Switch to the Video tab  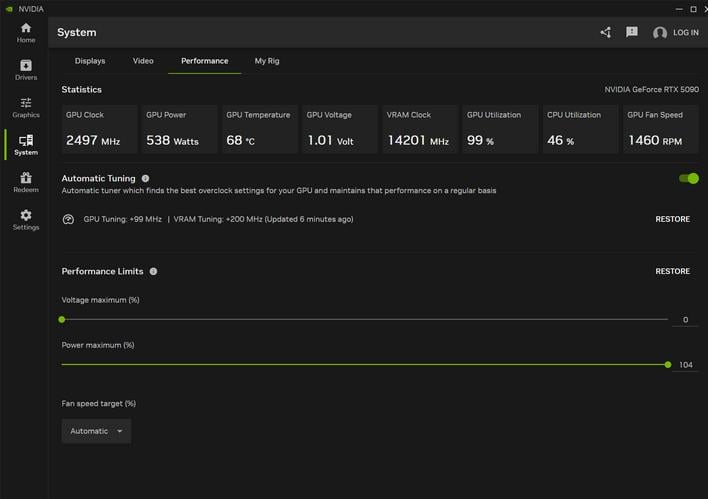click(x=143, y=61)
